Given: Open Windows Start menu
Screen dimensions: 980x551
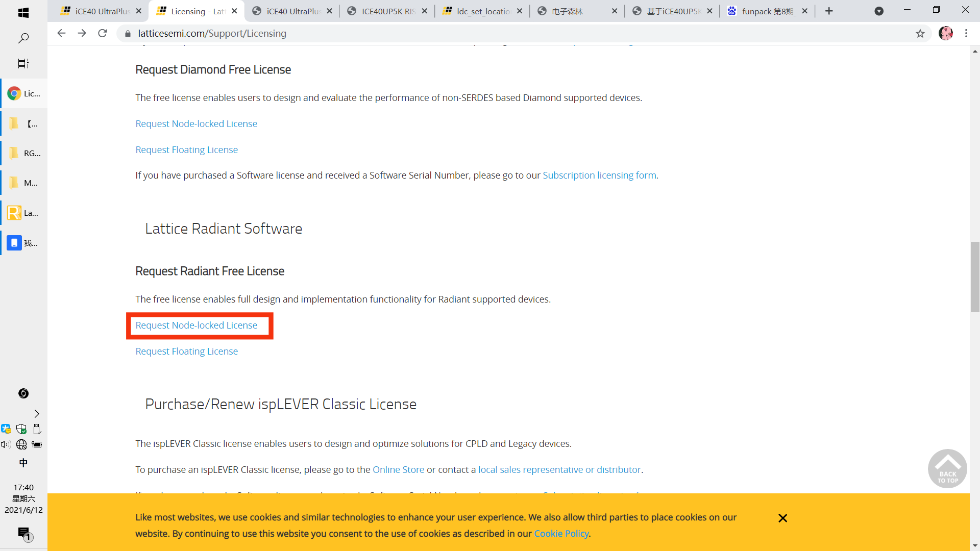Looking at the screenshot, I should [23, 12].
